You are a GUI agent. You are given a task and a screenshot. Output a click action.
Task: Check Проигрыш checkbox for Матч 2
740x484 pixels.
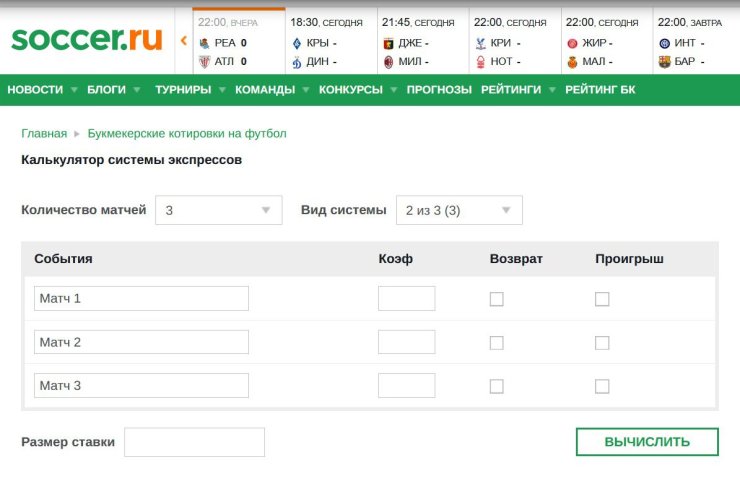[602, 343]
